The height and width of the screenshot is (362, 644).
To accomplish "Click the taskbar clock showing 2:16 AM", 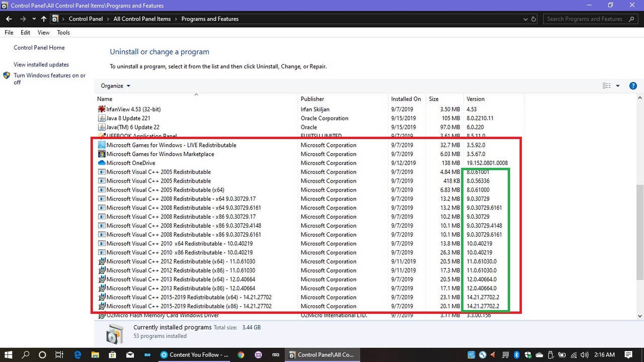I will pos(604,354).
